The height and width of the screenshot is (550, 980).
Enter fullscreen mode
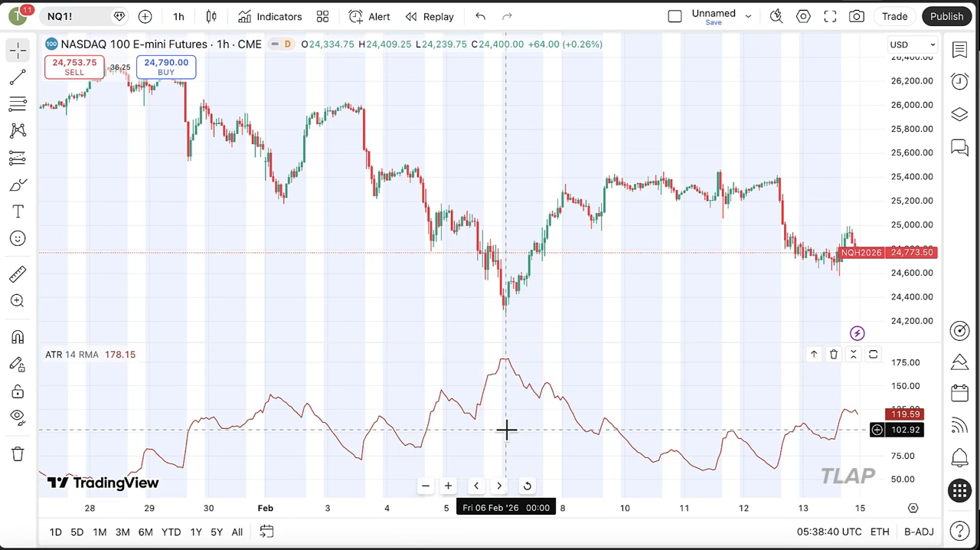point(830,16)
